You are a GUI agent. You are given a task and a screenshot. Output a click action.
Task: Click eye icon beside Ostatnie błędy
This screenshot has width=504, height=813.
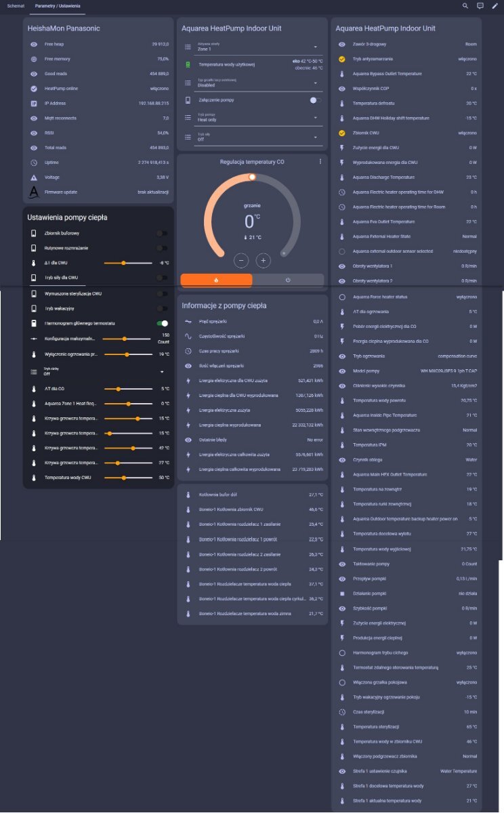point(188,440)
